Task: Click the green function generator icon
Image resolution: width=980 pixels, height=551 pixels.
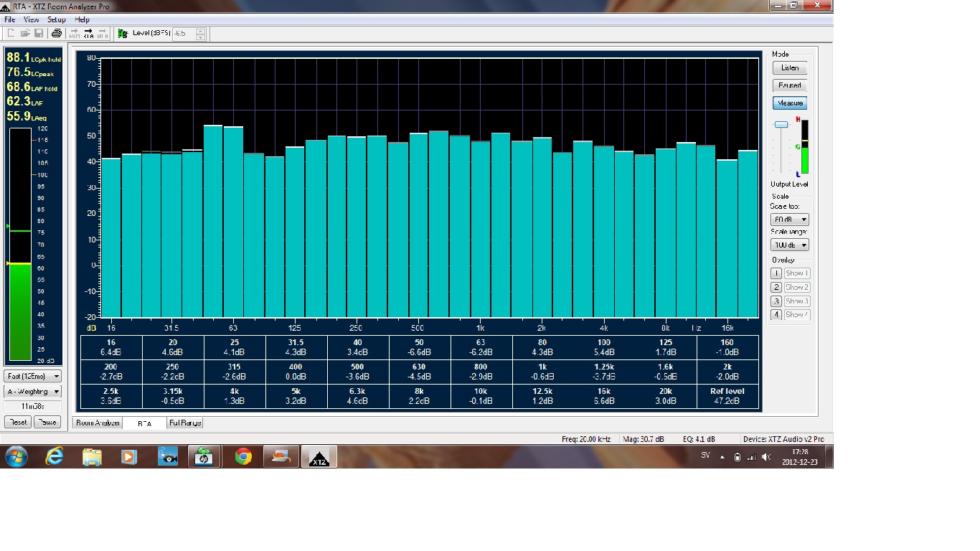Action: tap(123, 34)
